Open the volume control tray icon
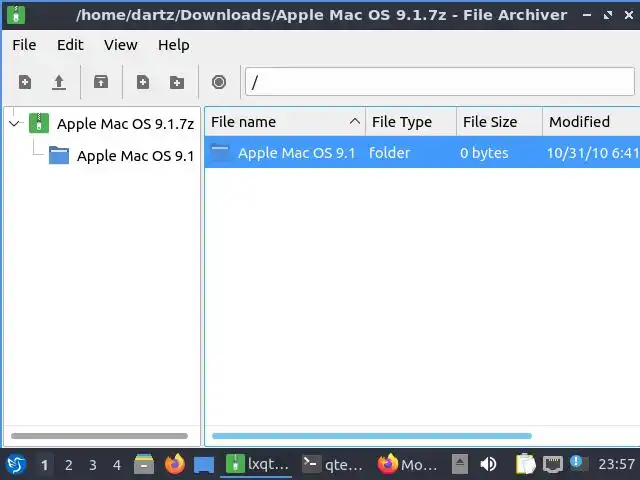The image size is (640, 480). pyautogui.click(x=488, y=464)
